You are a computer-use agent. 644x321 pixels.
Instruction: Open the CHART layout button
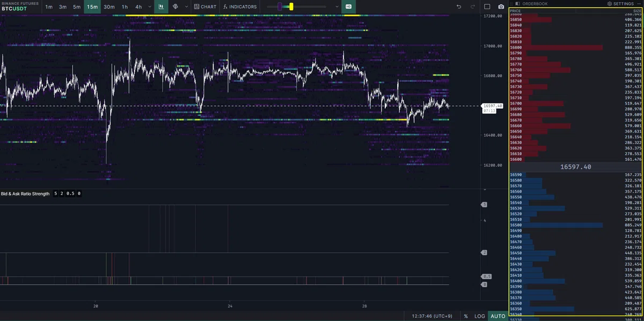[x=206, y=6]
